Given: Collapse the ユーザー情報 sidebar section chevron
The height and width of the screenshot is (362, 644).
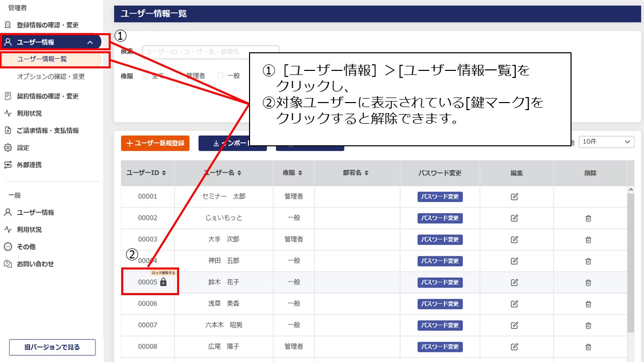Looking at the screenshot, I should 90,42.
